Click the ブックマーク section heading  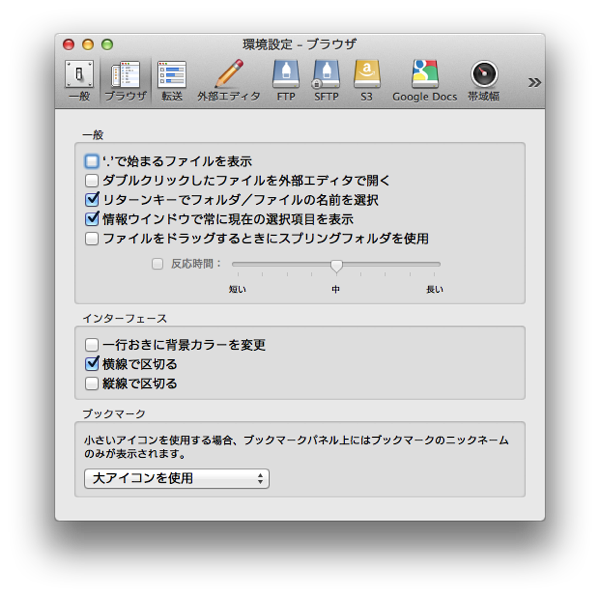(x=114, y=414)
